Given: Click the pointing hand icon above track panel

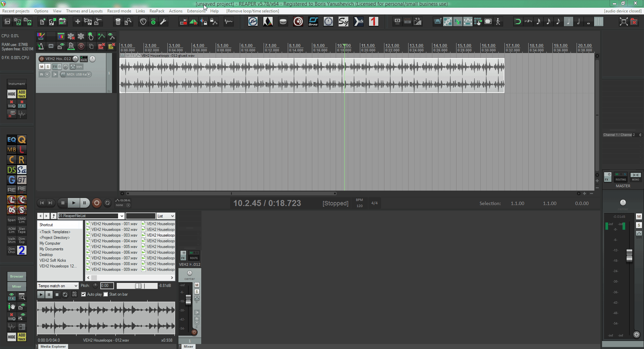Looking at the screenshot, I should click(x=91, y=36).
